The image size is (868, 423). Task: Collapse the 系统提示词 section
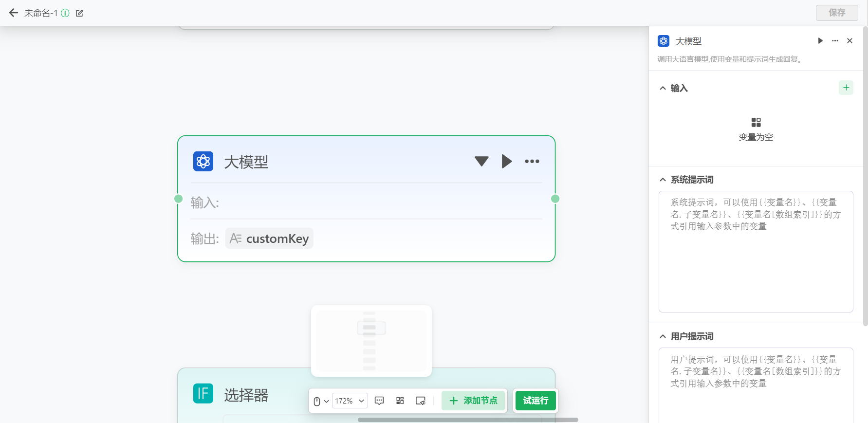click(663, 180)
